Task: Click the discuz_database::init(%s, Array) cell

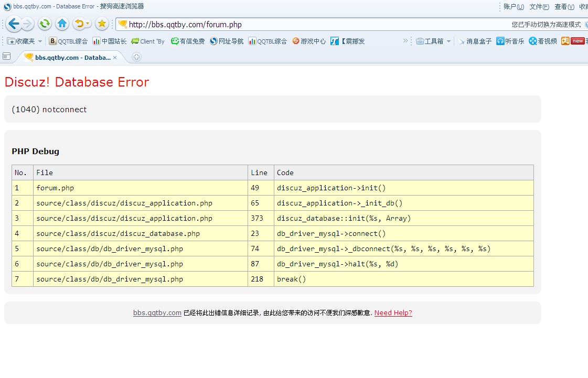Action: (403, 218)
